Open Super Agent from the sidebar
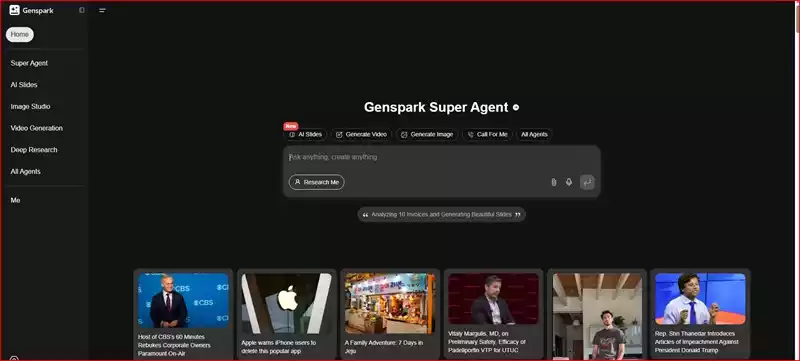 29,63
